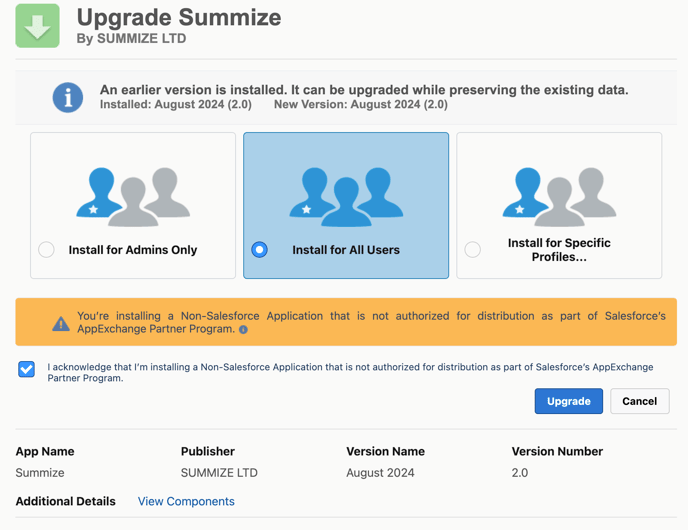Choose the Install for Specific Profiles radio button
Screen dimensions: 688x530
[472, 250]
